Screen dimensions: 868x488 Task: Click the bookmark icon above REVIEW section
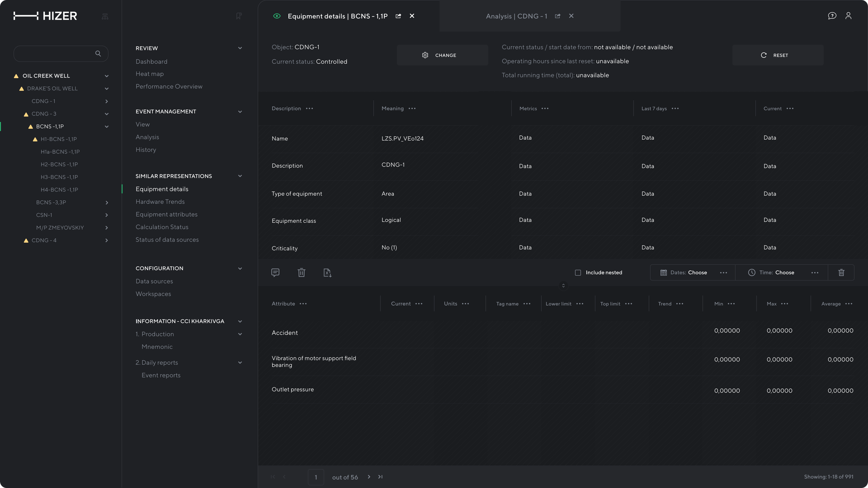click(239, 16)
